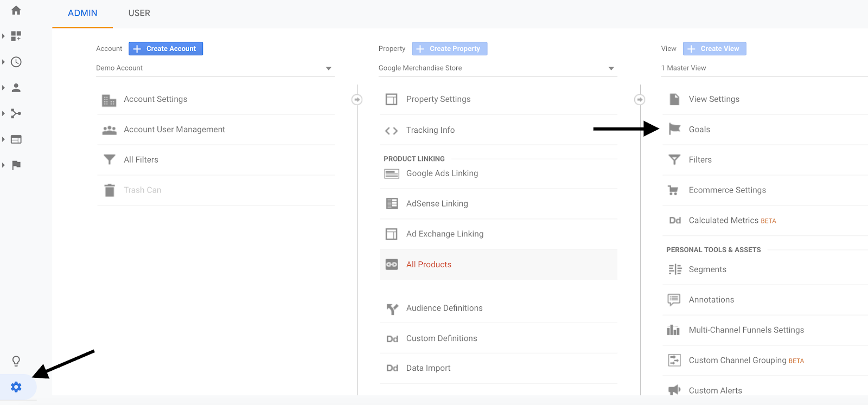Click the arrow toggle between Property and View columns
The width and height of the screenshot is (868, 405).
(x=640, y=100)
